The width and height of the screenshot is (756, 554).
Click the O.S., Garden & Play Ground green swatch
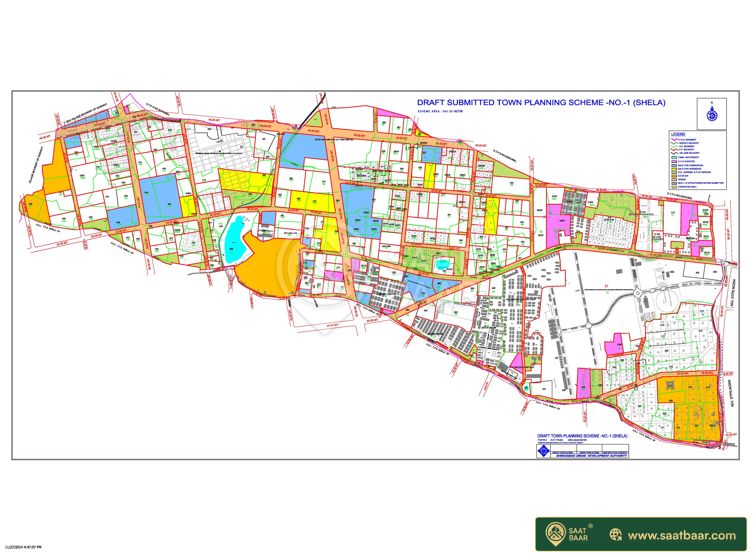click(674, 172)
